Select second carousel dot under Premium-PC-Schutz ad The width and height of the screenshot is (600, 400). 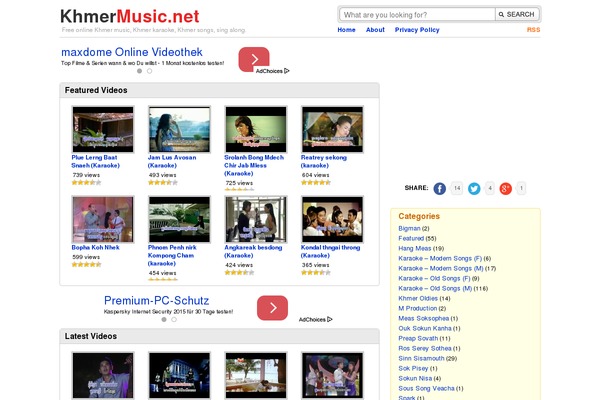click(174, 319)
